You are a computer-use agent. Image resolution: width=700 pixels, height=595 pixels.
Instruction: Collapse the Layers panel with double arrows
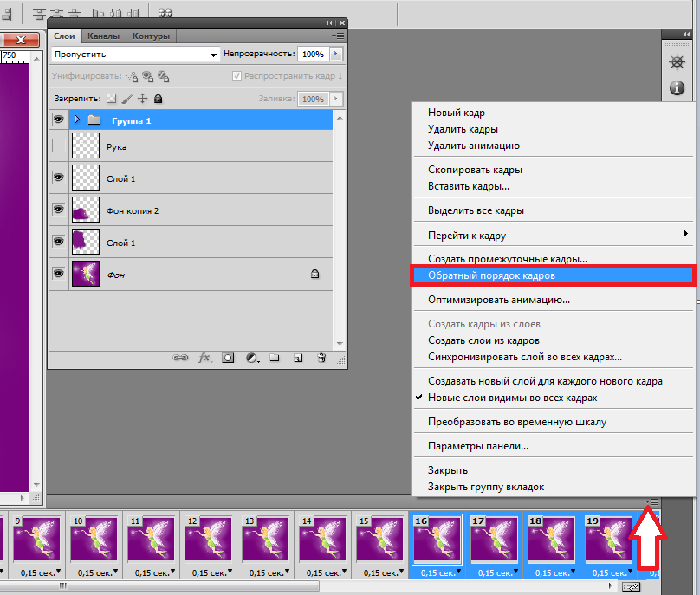coord(328,23)
